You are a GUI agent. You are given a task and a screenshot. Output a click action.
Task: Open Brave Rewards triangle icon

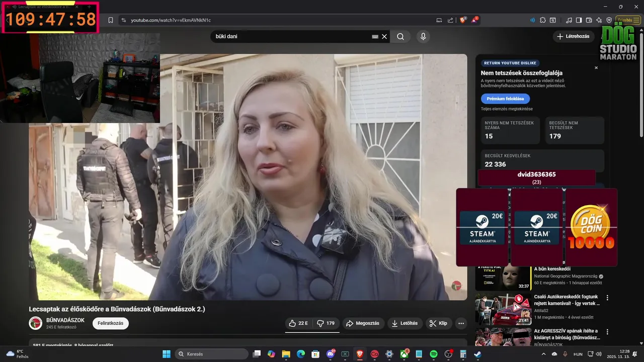tap(474, 20)
